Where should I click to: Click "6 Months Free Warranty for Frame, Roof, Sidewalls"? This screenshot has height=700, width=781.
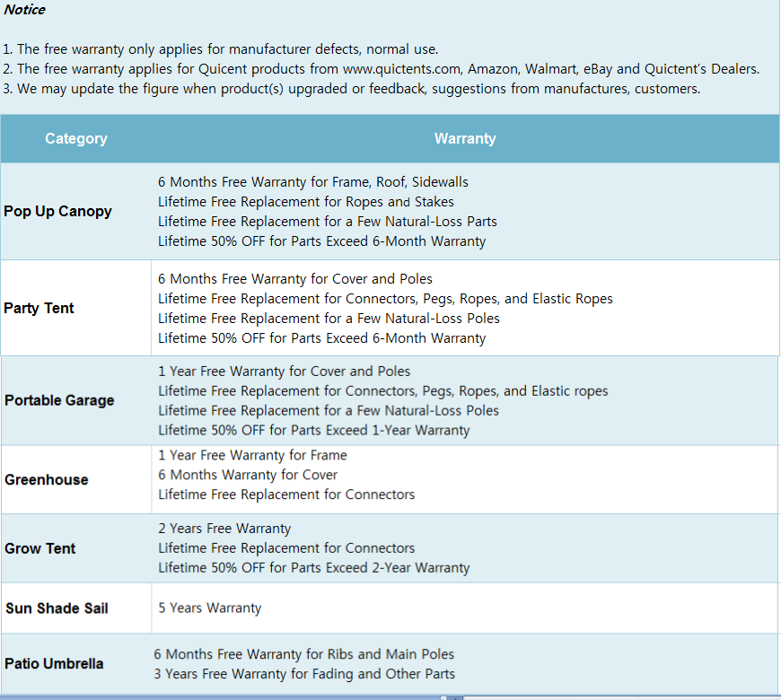pos(313,182)
